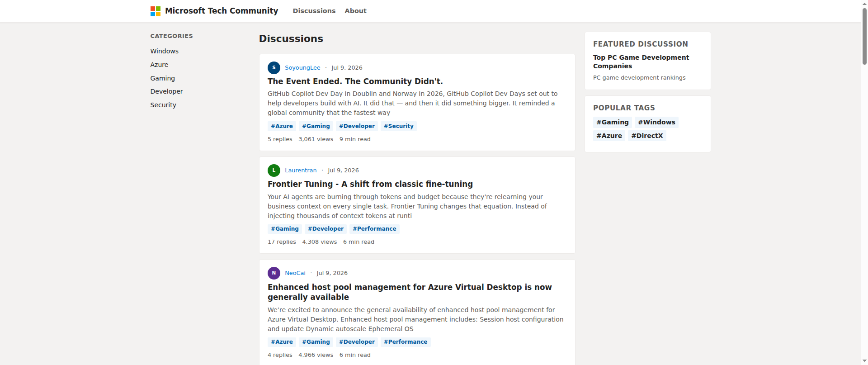This screenshot has height=365, width=868.
Task: Select the Gaming category
Action: click(163, 78)
